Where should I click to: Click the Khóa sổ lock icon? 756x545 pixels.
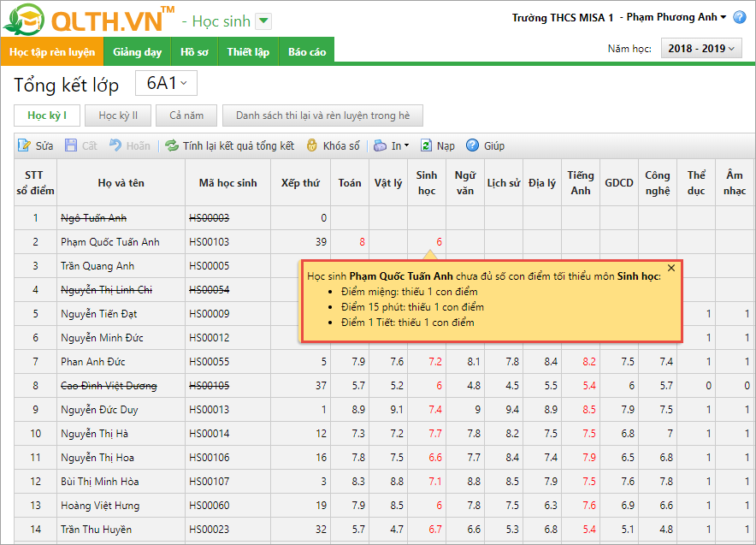[312, 146]
